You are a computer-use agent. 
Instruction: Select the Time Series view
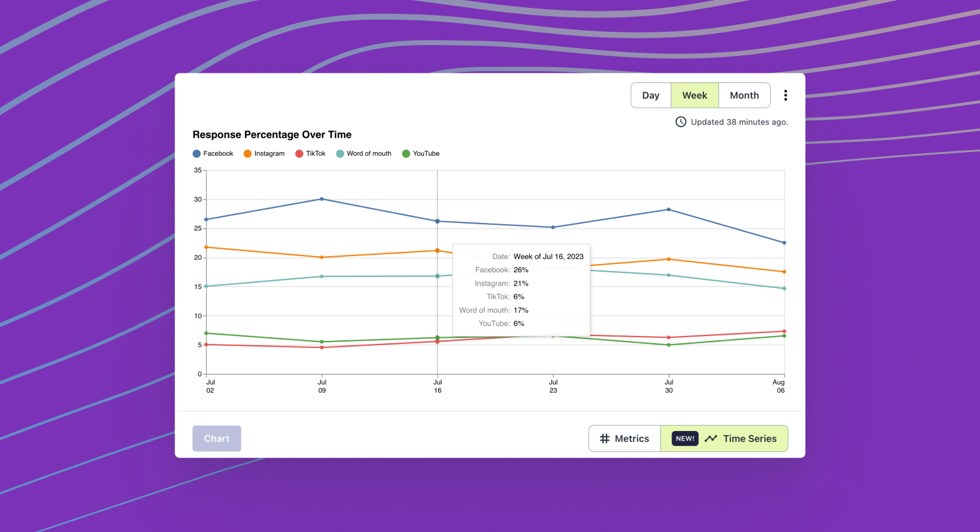749,439
